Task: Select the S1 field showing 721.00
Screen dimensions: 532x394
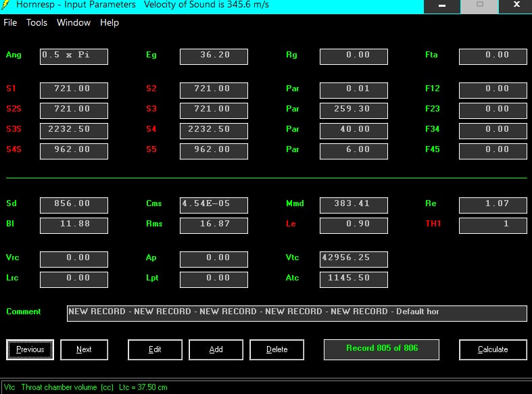Action: [74, 91]
